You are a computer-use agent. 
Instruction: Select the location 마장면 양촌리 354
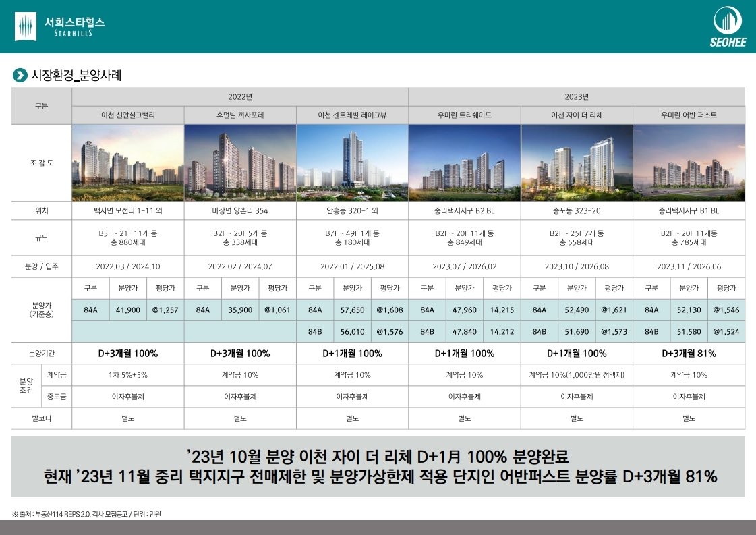pyautogui.click(x=240, y=210)
